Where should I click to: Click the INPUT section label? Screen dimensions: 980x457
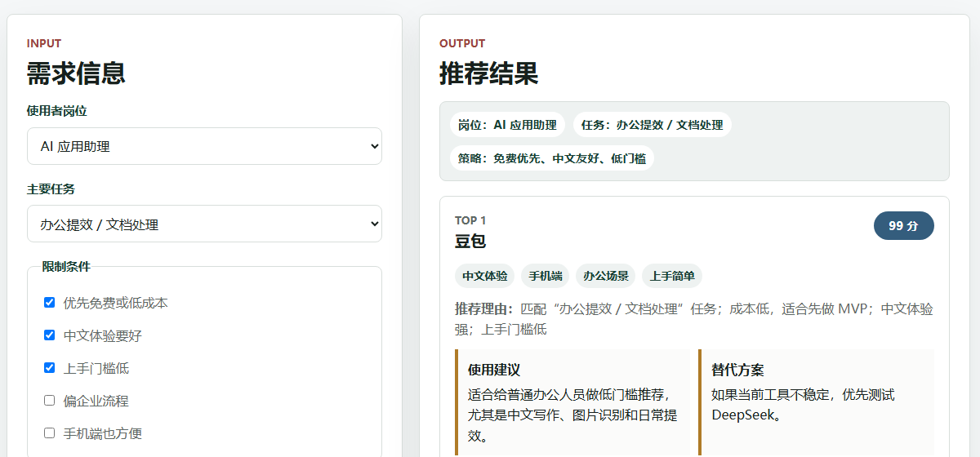coord(44,43)
